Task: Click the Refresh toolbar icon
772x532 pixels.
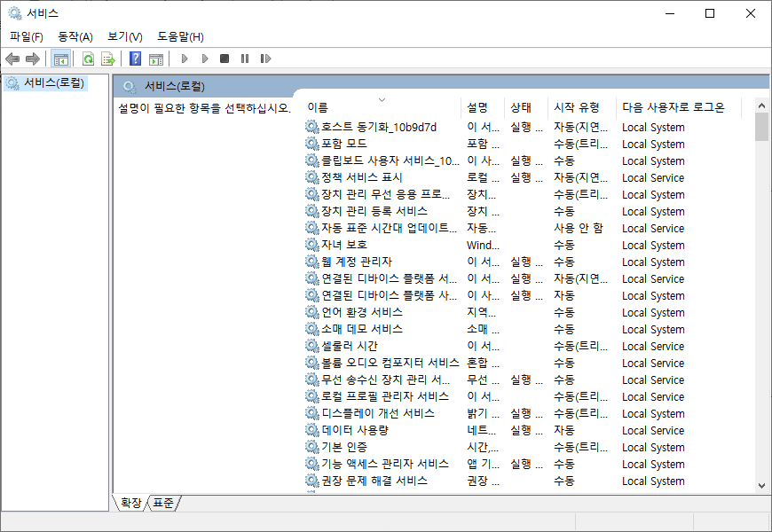Action: pyautogui.click(x=88, y=59)
